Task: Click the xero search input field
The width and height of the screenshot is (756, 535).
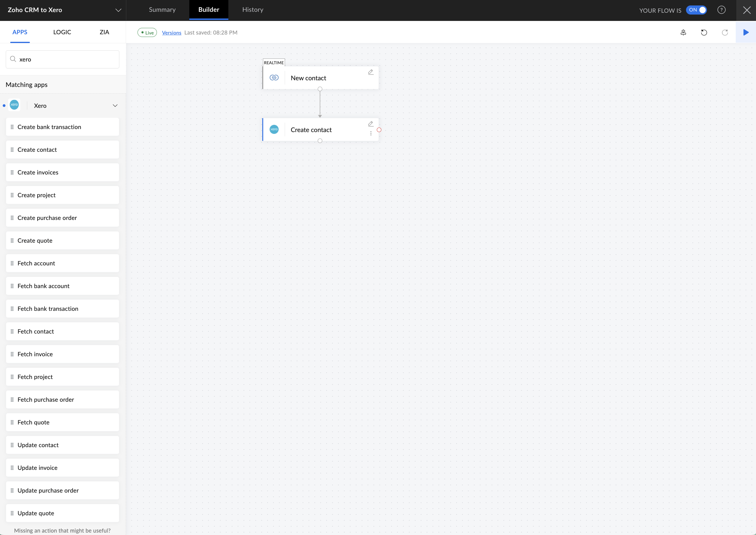Action: point(62,59)
